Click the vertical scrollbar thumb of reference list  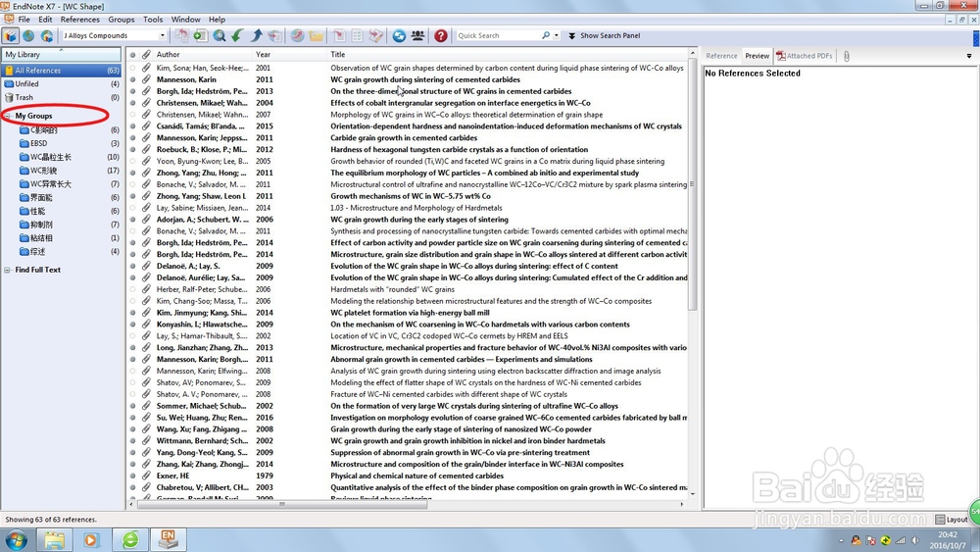692,185
